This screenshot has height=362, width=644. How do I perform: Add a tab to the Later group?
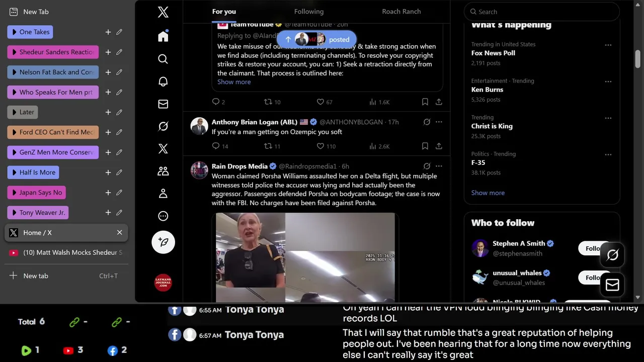tap(108, 112)
